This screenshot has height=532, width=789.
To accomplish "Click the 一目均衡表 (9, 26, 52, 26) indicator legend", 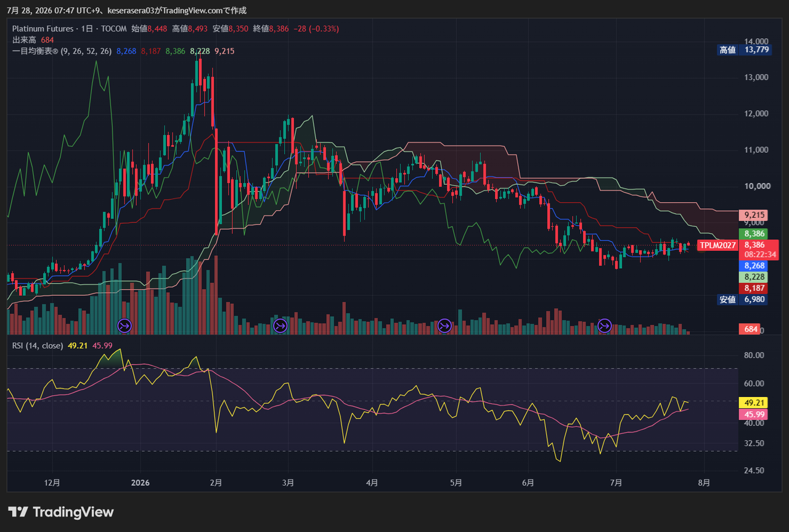I will [x=62, y=51].
